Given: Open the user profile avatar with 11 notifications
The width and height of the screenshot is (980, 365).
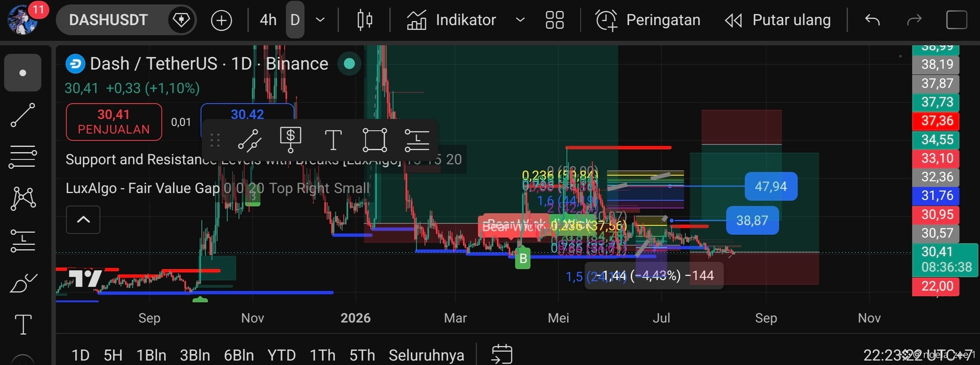Looking at the screenshot, I should [23, 19].
